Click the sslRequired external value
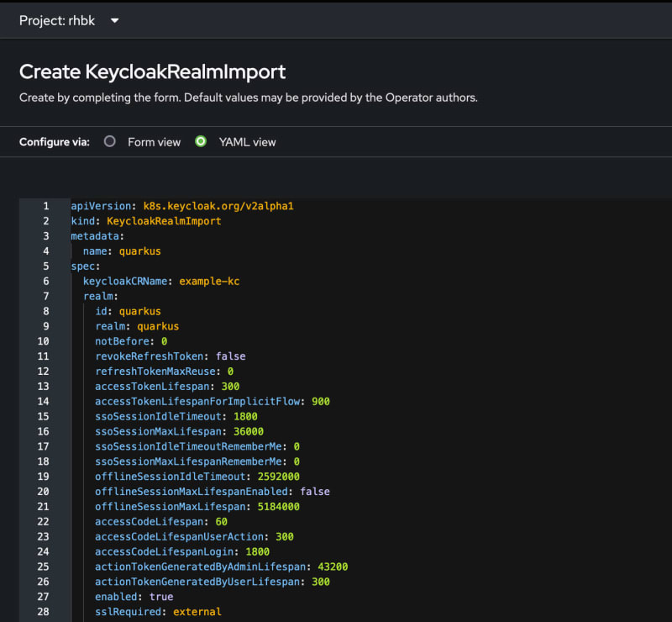672x622 pixels. pos(197,612)
